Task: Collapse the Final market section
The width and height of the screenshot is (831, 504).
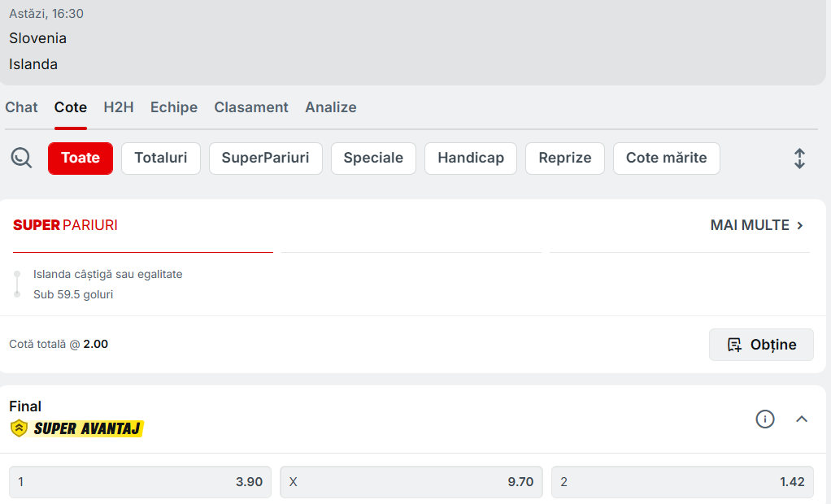Action: (802, 419)
